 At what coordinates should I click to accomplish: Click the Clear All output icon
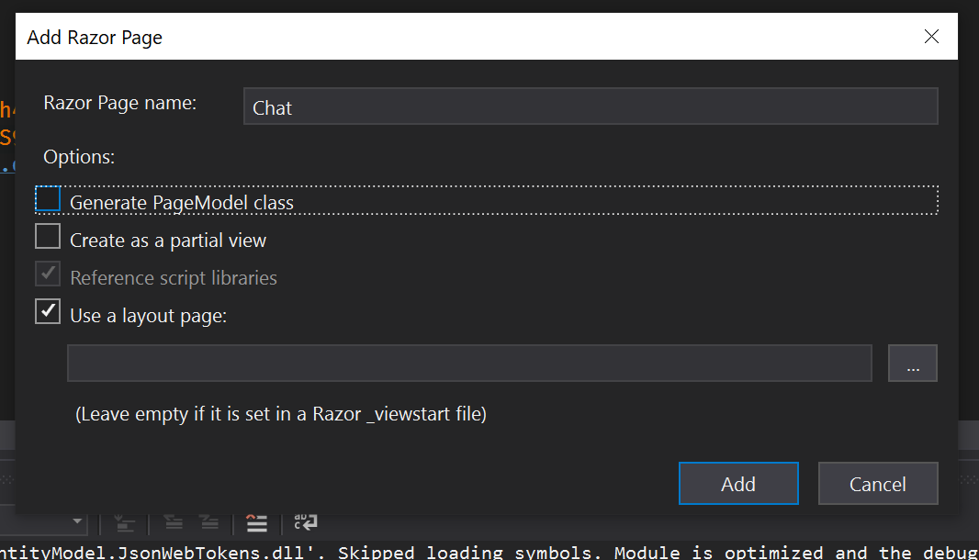click(257, 522)
